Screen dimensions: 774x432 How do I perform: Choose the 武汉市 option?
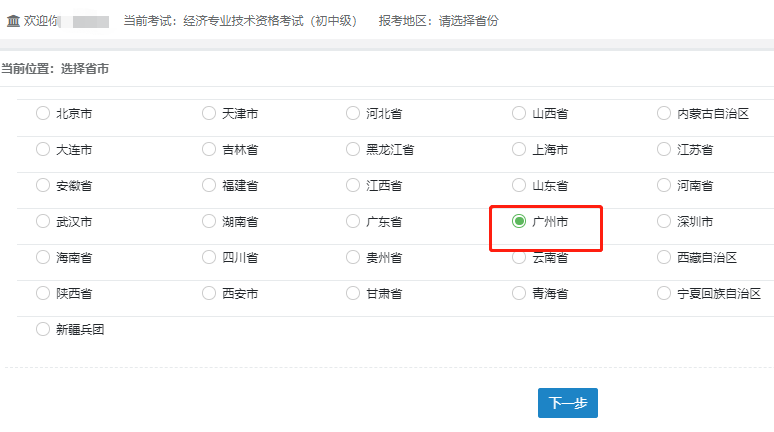tap(42, 221)
